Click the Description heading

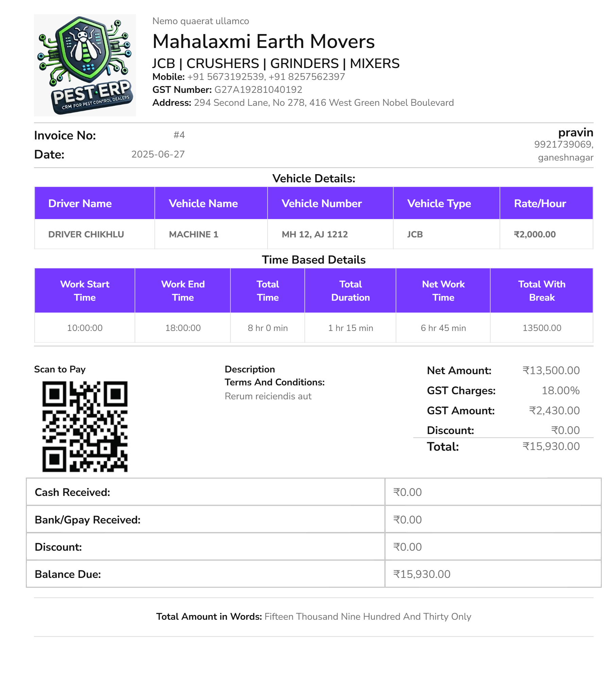coord(250,369)
